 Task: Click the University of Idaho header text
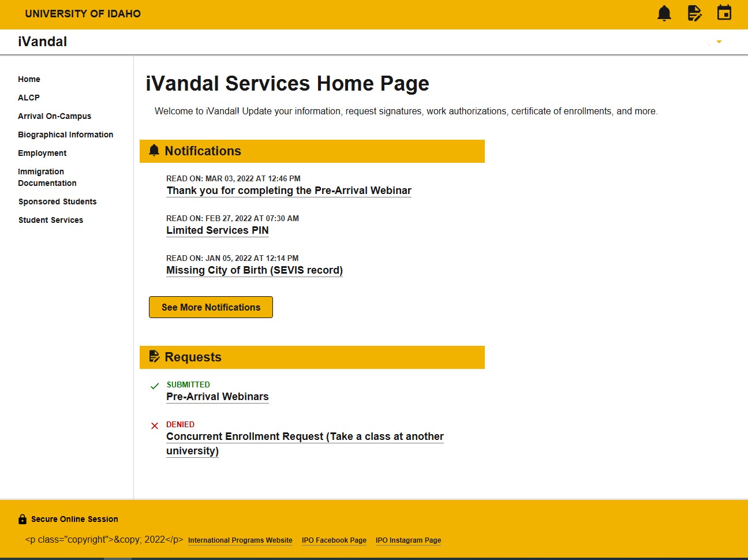point(83,14)
